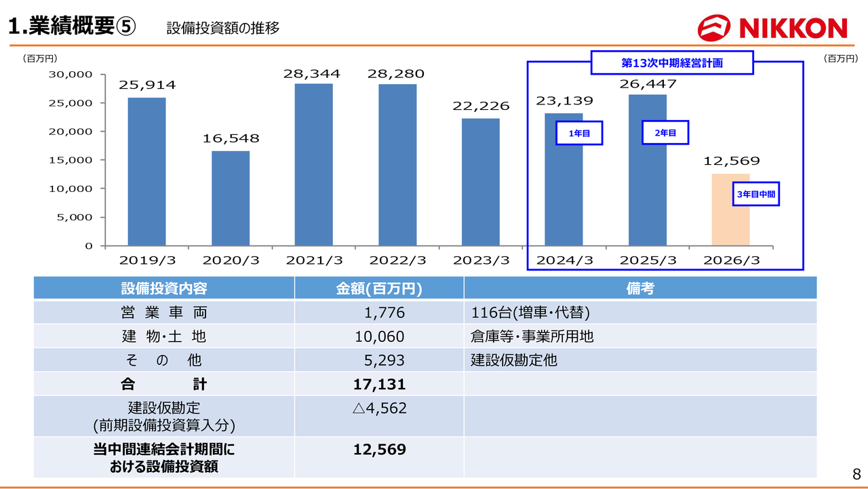868x489 pixels.
Task: Click the 第13次中期経営計画 label box
Action: (672, 63)
